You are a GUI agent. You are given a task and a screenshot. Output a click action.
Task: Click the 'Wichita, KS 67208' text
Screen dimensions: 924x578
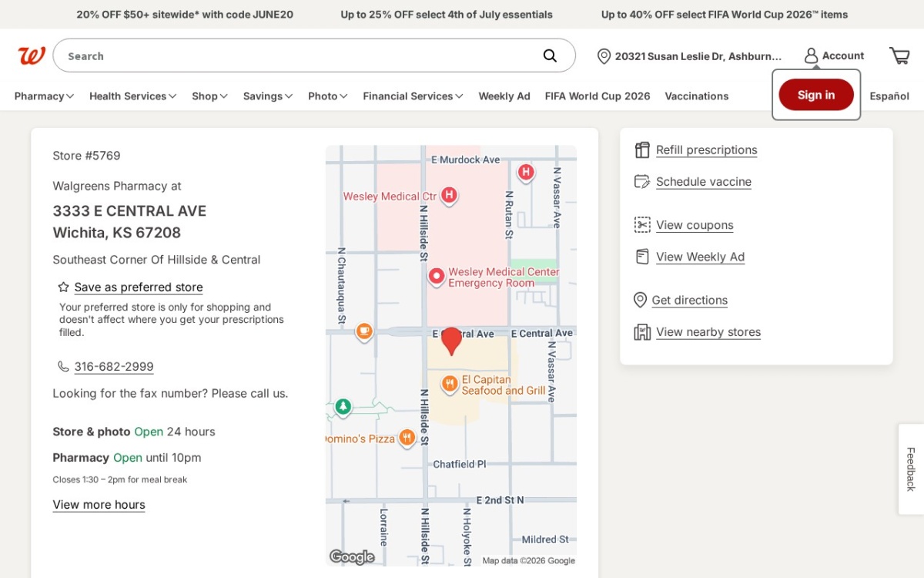tap(116, 232)
